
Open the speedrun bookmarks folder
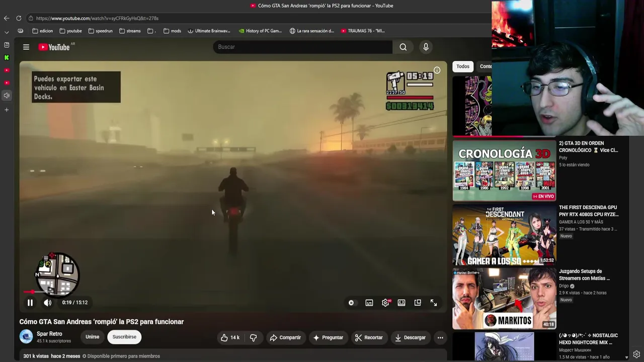100,31
